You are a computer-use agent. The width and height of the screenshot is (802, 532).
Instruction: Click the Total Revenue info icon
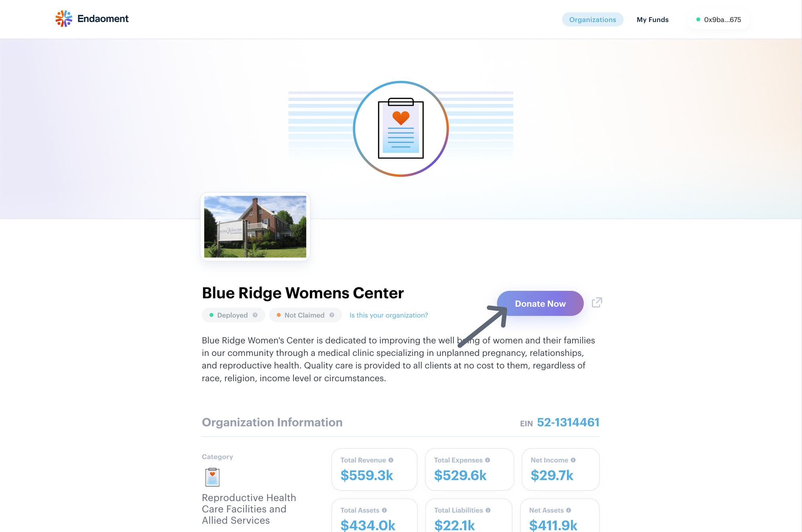tap(391, 460)
